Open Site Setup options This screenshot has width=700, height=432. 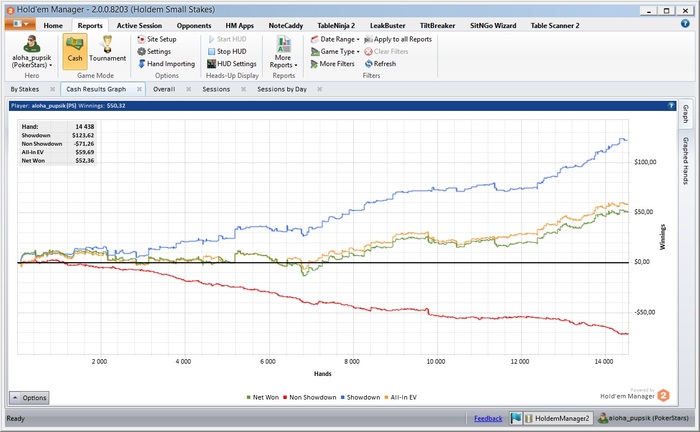(x=160, y=39)
